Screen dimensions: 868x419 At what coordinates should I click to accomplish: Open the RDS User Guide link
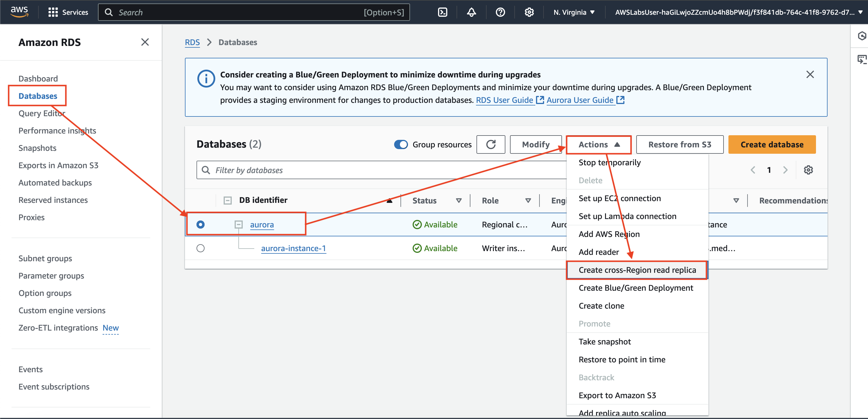(505, 100)
